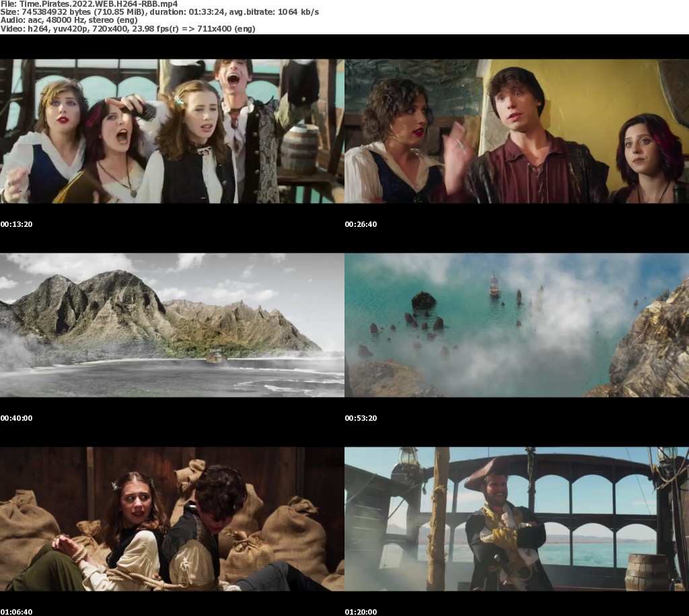Open the thumbnail with the yellow wall

click(x=517, y=131)
